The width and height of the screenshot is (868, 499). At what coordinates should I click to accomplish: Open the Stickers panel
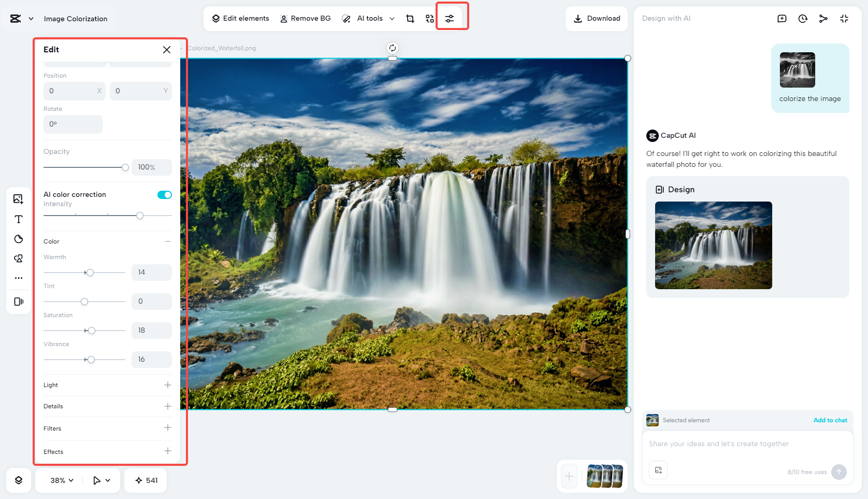18,239
